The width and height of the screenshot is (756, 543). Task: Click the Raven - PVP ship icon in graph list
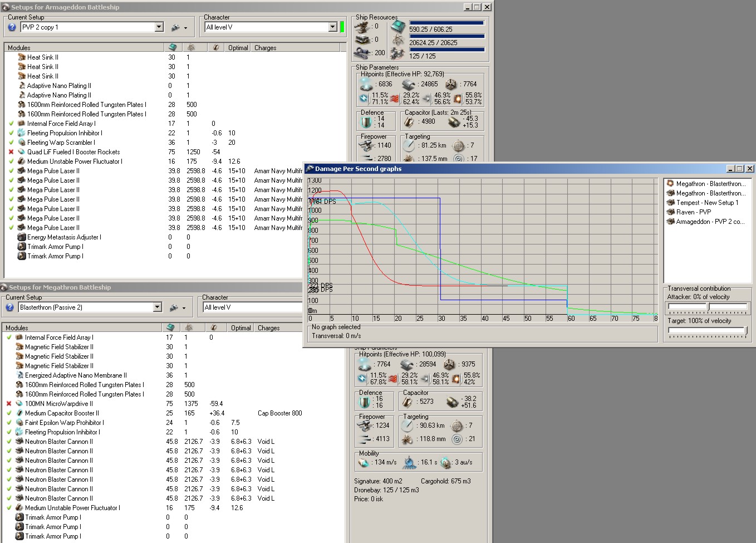(x=671, y=212)
